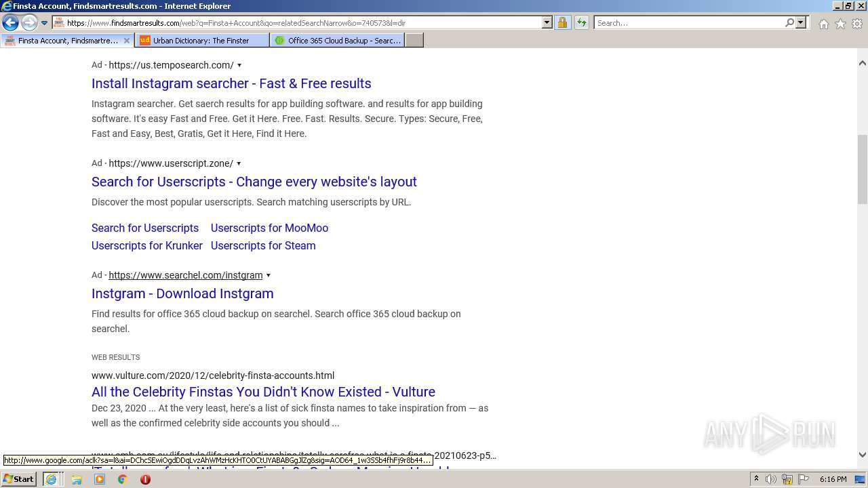Click the security lock icon
The width and height of the screenshot is (868, 488).
pyautogui.click(x=562, y=23)
